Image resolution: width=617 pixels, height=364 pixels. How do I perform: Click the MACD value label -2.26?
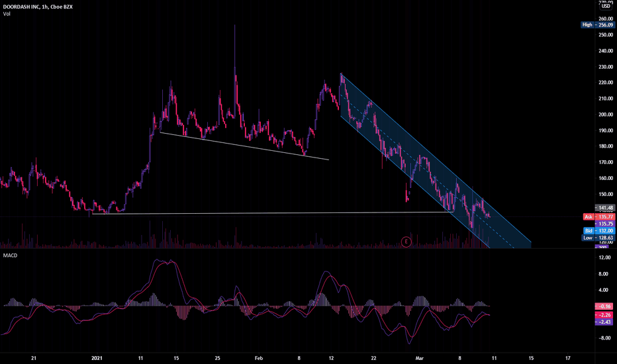click(604, 315)
